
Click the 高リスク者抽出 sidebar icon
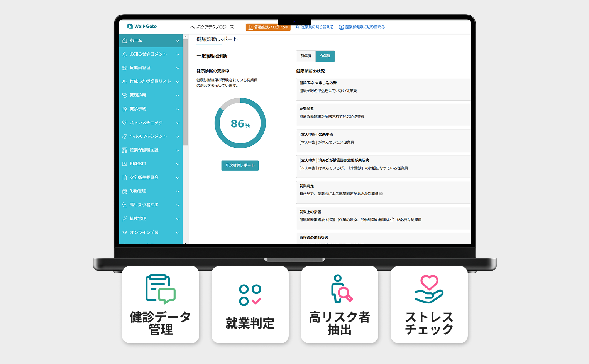(x=125, y=205)
